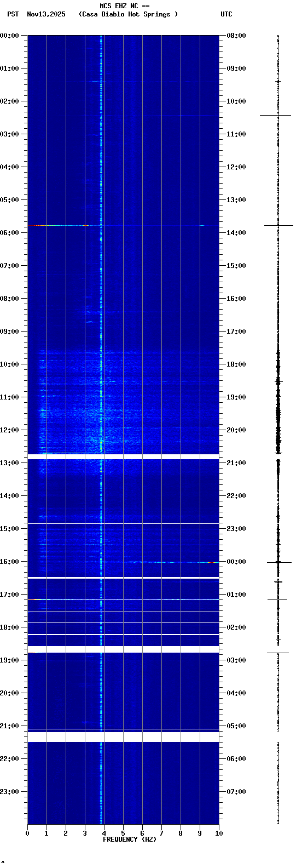Click the white data gap before 13:00 PST
Screen dimensions: 302x868
(x=123, y=456)
